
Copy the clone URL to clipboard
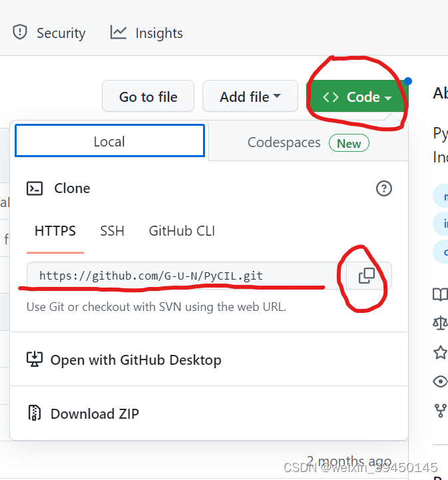click(x=369, y=276)
